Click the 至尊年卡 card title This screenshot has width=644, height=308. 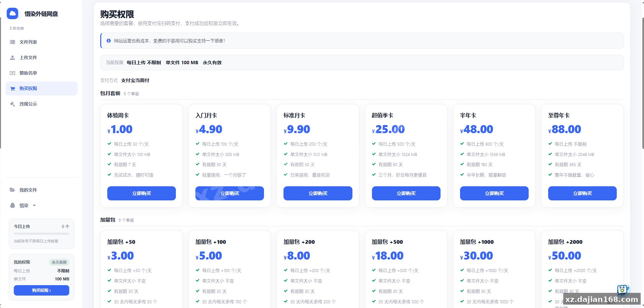click(x=559, y=115)
